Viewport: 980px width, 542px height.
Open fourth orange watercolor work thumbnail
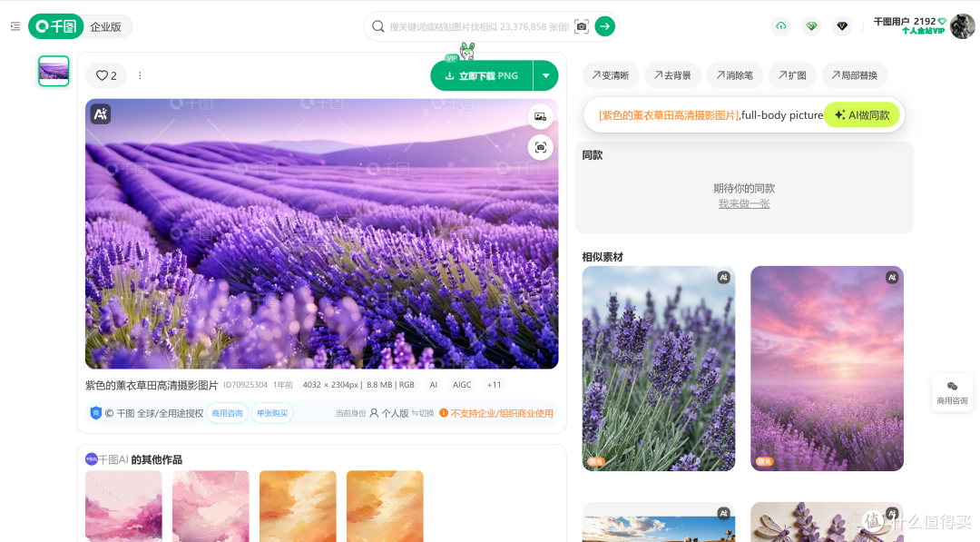click(385, 506)
